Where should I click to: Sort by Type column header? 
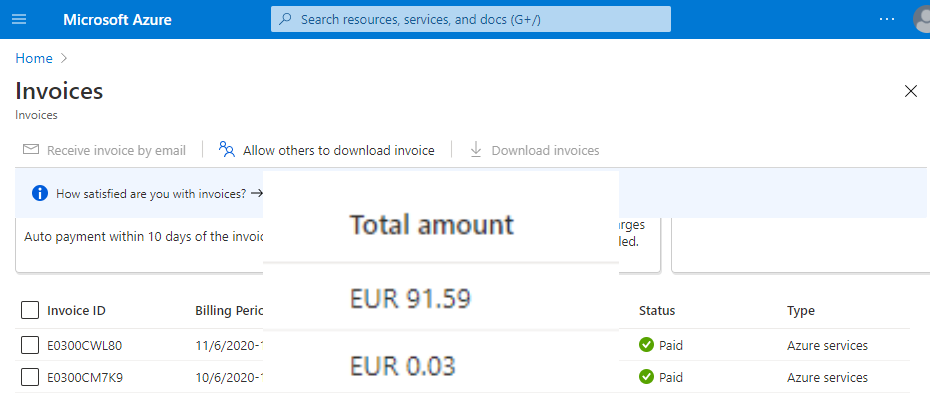pyautogui.click(x=801, y=310)
